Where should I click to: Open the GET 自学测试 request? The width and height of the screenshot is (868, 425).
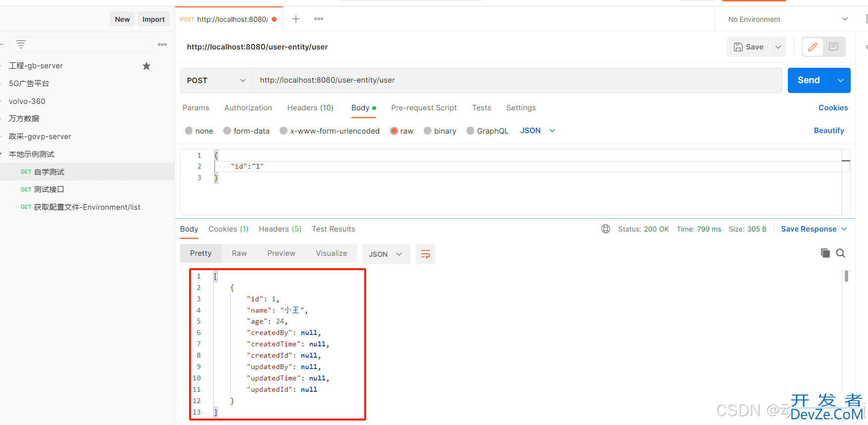[87, 172]
